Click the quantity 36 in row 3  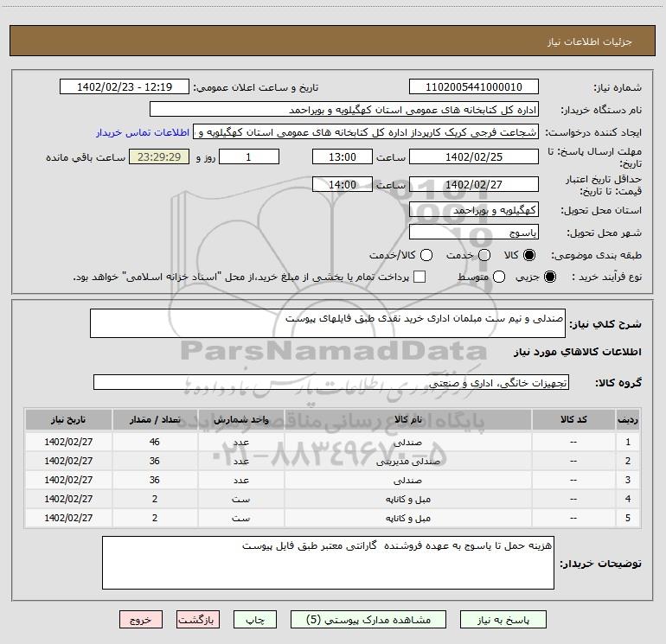155,480
